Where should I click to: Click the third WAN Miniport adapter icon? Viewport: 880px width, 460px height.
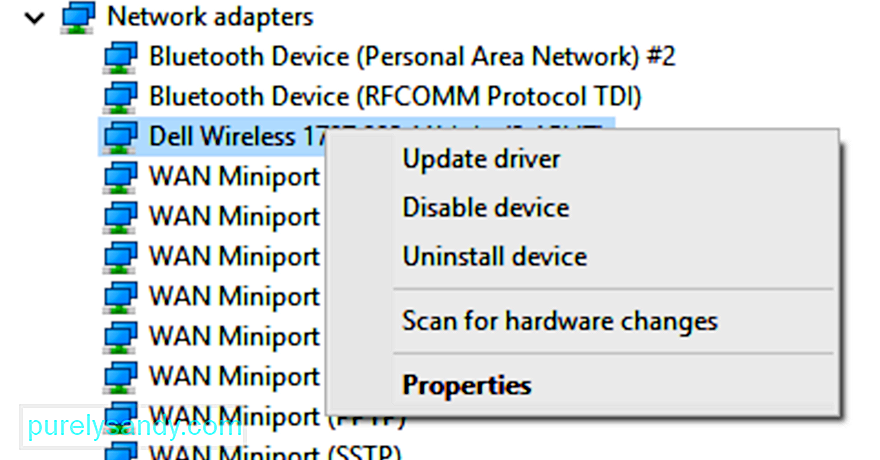click(x=120, y=256)
